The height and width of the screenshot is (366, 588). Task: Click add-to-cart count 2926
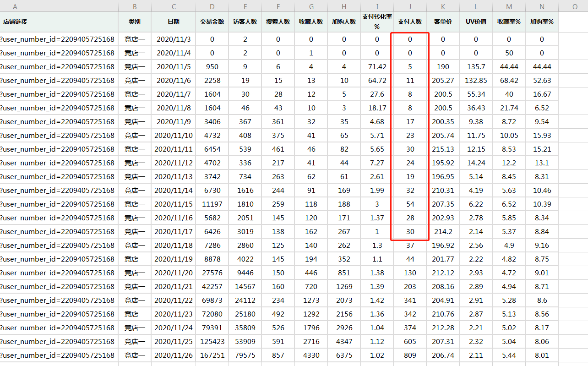point(344,328)
